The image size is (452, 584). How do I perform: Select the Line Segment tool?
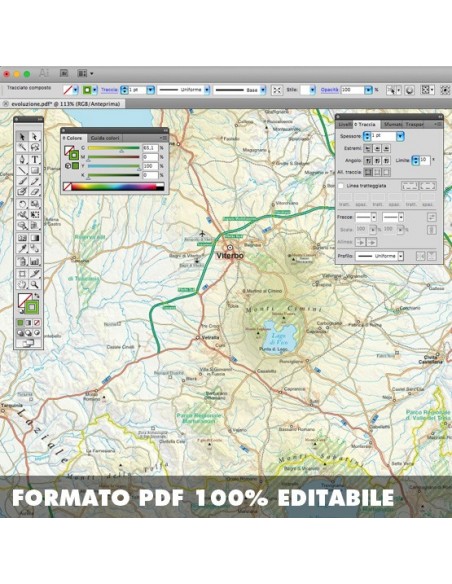pyautogui.click(x=22, y=171)
